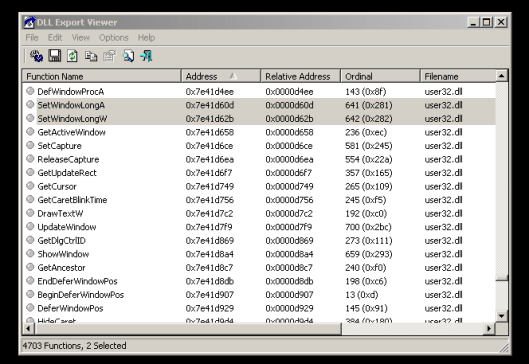Viewport: 529px width, 364px height.
Task: Click the Refresh toolbar icon
Action: coord(73,56)
